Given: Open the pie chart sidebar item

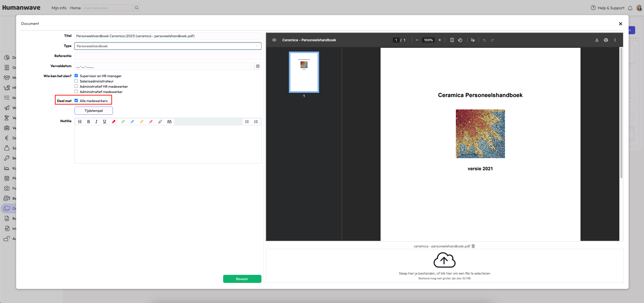Looking at the screenshot, I should (x=7, y=58).
